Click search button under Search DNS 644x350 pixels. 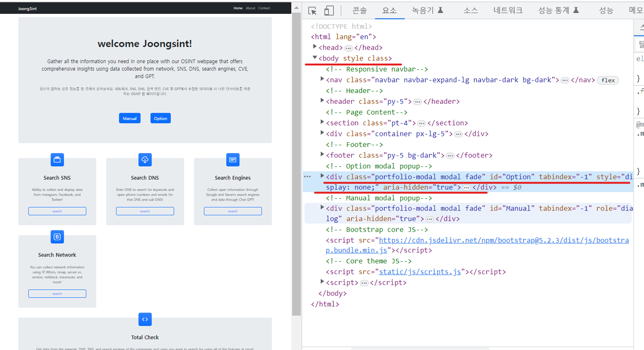tap(145, 211)
